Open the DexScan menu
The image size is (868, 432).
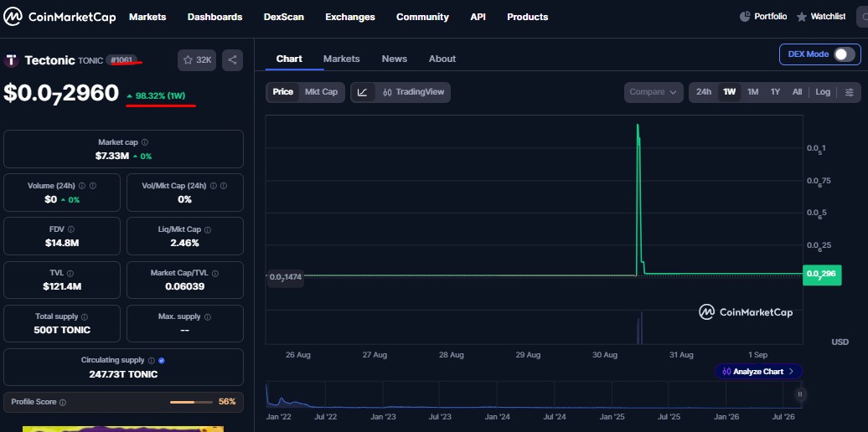click(283, 17)
